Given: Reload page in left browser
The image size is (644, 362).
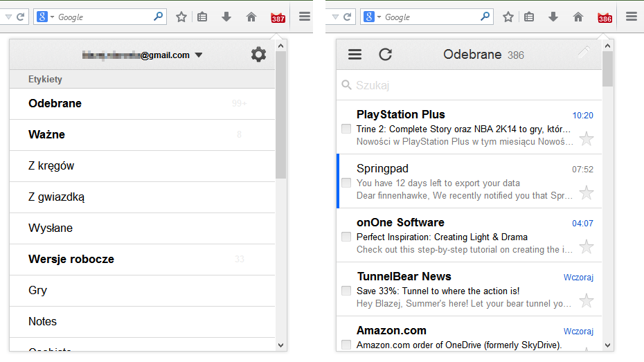Looking at the screenshot, I should click(x=20, y=17).
